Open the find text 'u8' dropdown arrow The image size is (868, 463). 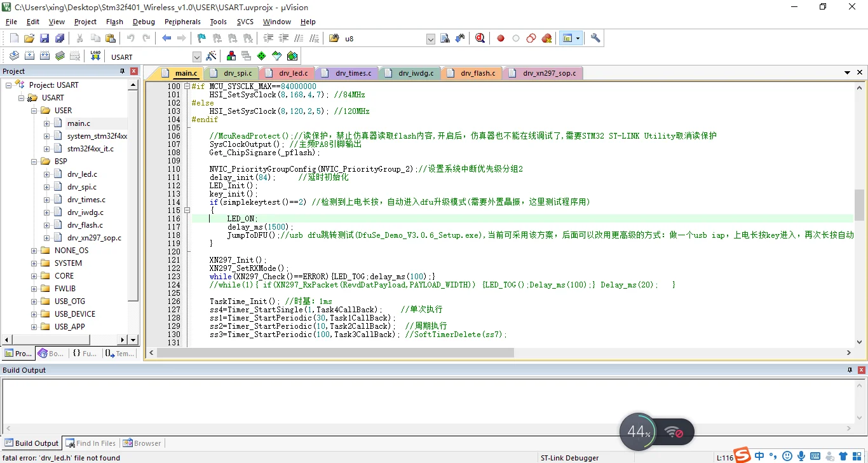pos(430,39)
